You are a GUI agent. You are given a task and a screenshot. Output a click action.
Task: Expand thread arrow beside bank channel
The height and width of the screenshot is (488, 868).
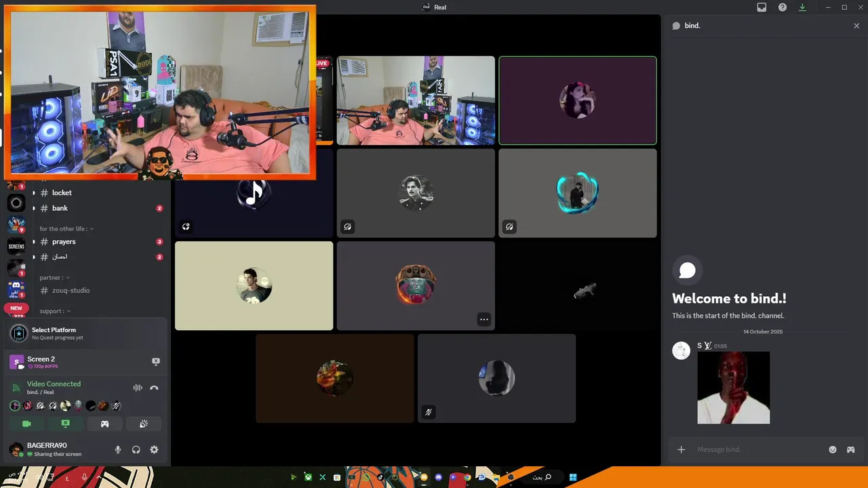(x=34, y=208)
